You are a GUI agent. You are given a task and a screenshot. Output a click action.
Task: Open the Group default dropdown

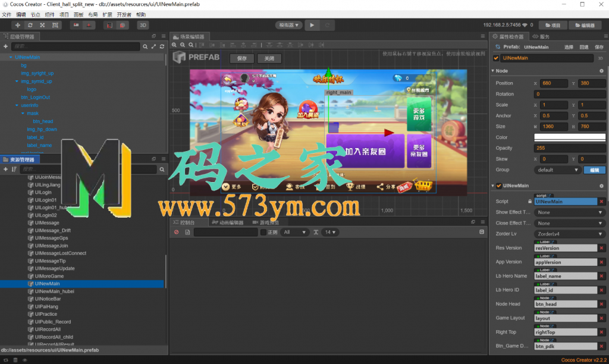coord(557,170)
